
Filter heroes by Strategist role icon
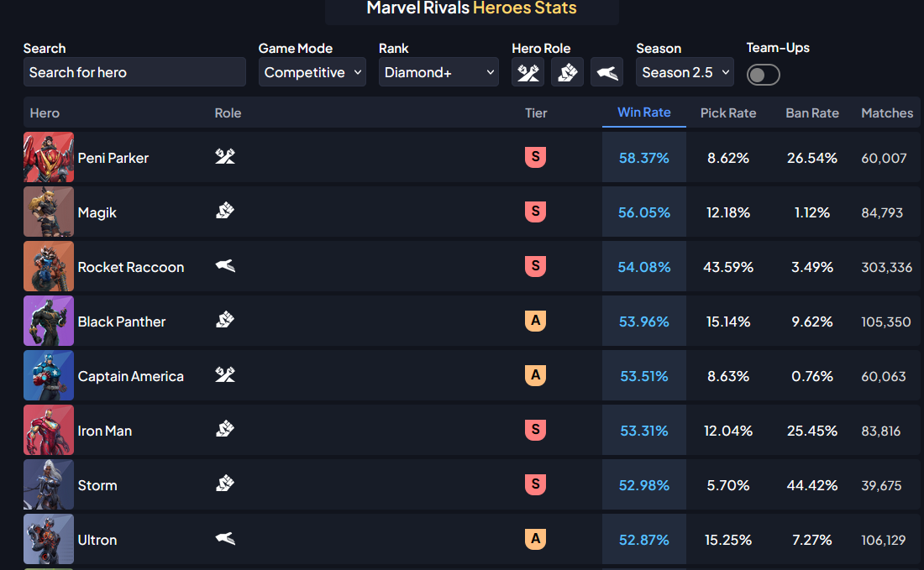click(607, 72)
